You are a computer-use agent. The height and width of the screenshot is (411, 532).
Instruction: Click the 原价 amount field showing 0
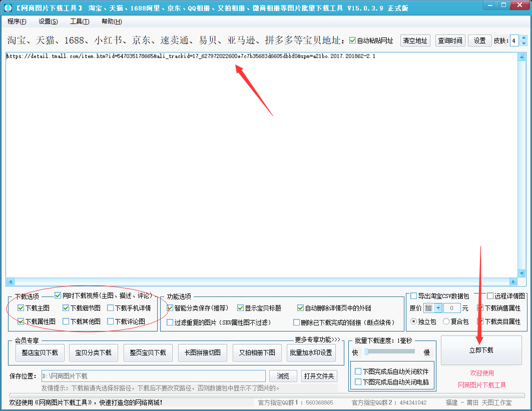pos(451,308)
